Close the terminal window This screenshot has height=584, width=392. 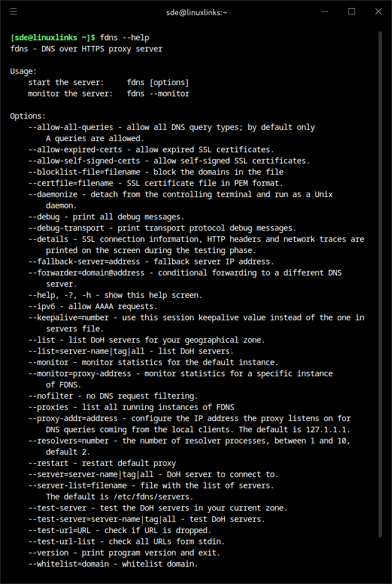pyautogui.click(x=378, y=12)
